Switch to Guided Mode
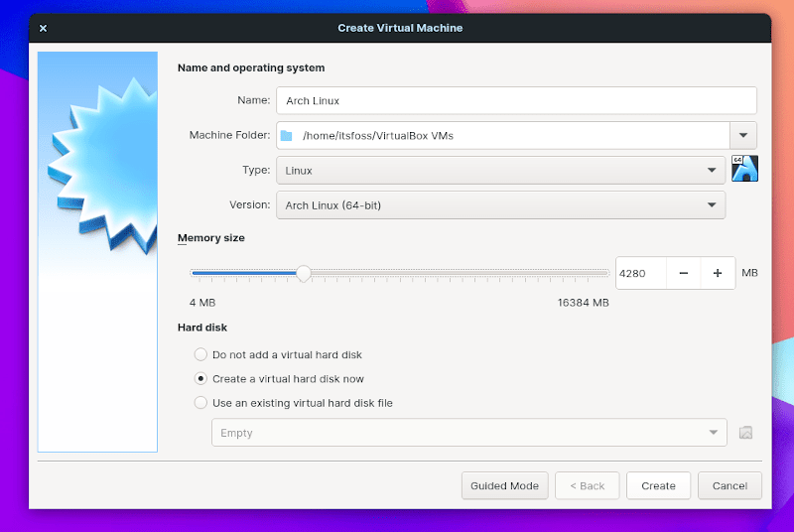Screen dimensions: 794x532 click(504, 485)
